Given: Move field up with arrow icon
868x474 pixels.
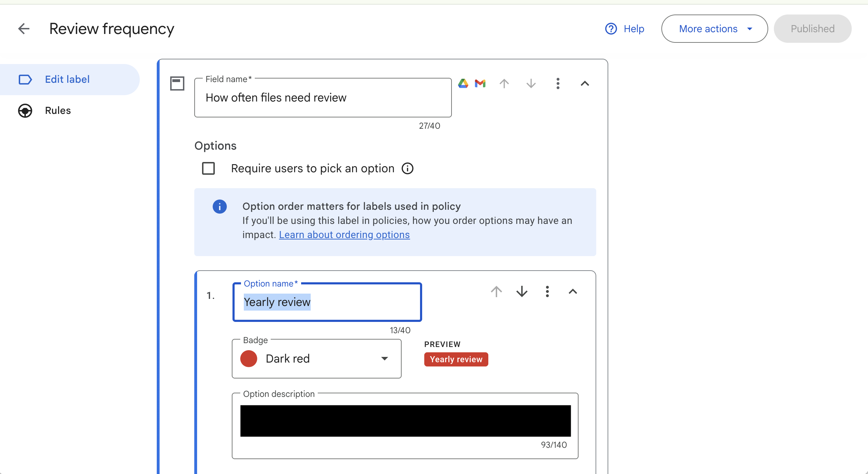Looking at the screenshot, I should (504, 83).
